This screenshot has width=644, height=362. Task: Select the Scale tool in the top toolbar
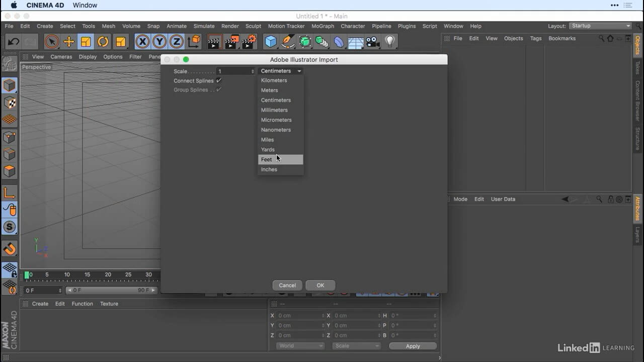(86, 42)
